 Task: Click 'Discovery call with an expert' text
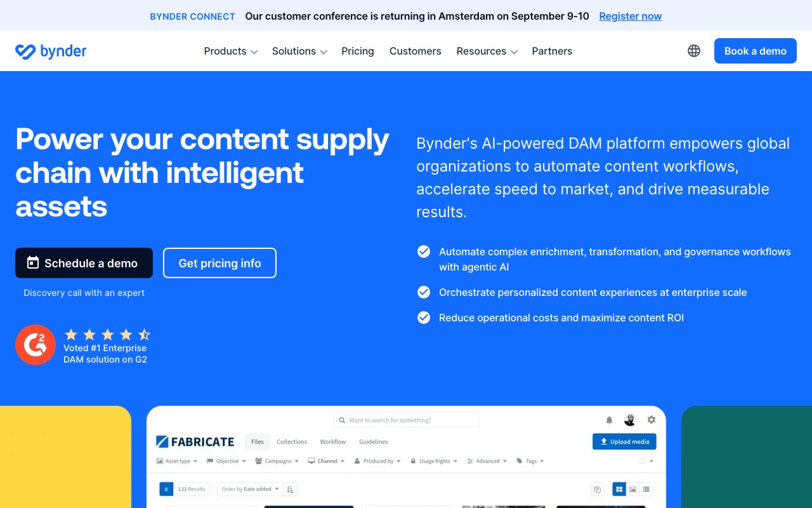84,293
